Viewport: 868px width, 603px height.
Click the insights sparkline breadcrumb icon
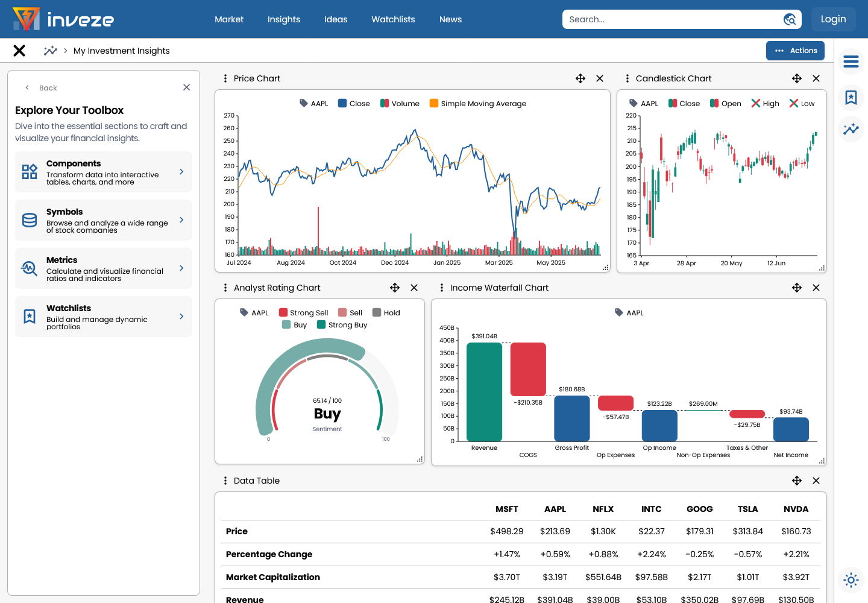51,51
